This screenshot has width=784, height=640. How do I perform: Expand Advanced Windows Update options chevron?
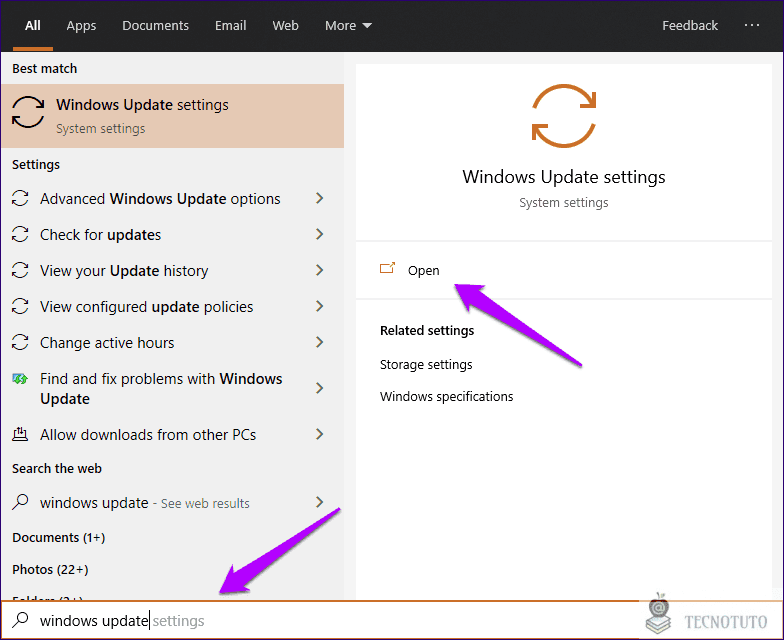pyautogui.click(x=320, y=198)
